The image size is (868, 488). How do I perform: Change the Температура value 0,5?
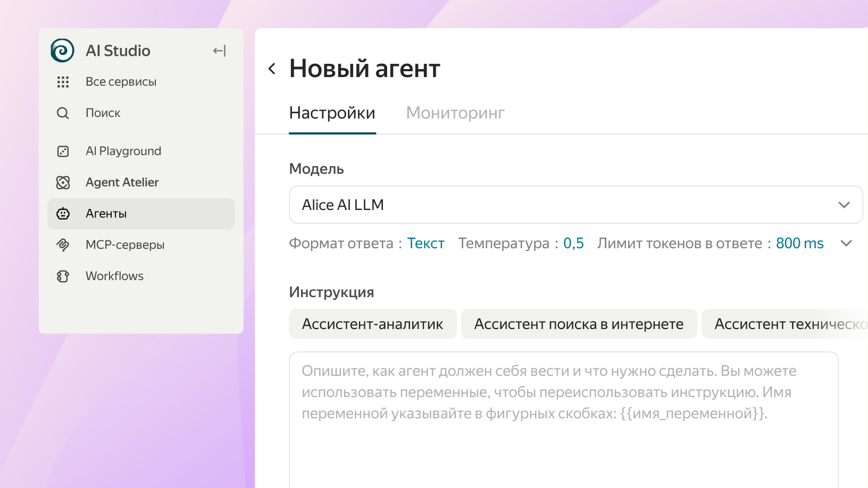(x=573, y=243)
